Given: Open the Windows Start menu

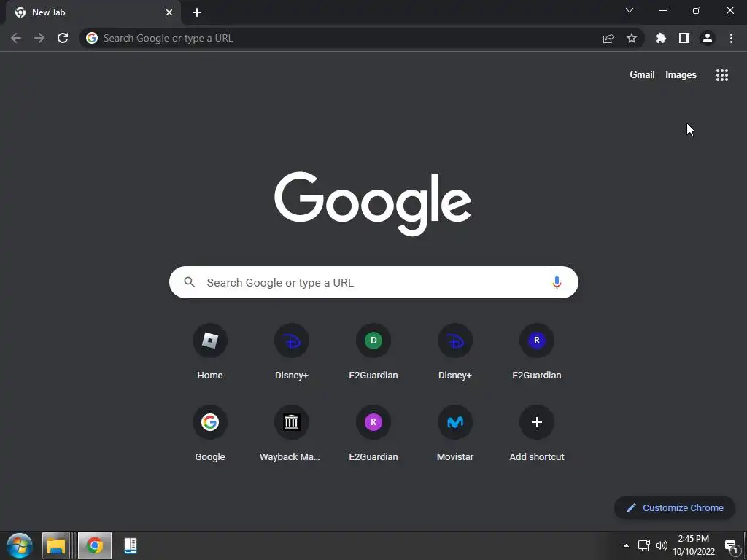Looking at the screenshot, I should pyautogui.click(x=20, y=545).
